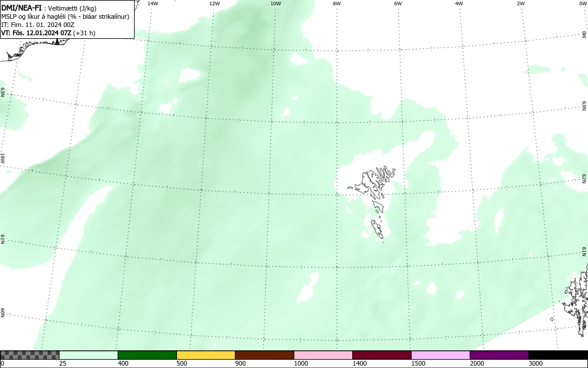Click the 8W longitude label
The height and width of the screenshot is (368, 588).
(337, 4)
